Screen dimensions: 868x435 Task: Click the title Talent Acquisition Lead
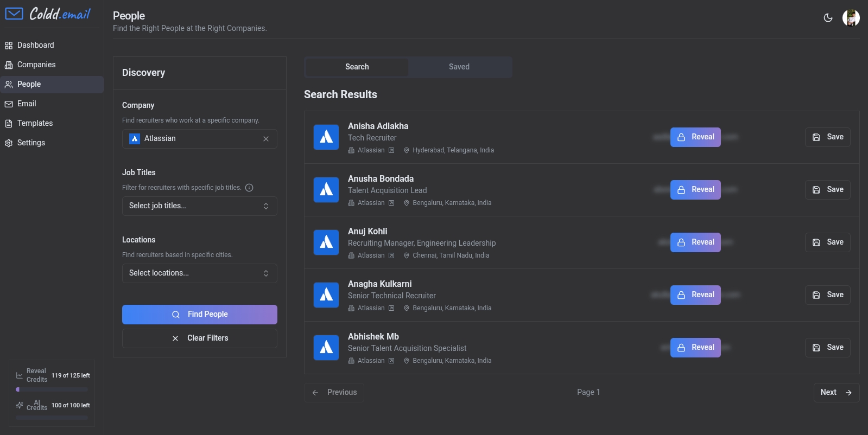[x=388, y=190]
